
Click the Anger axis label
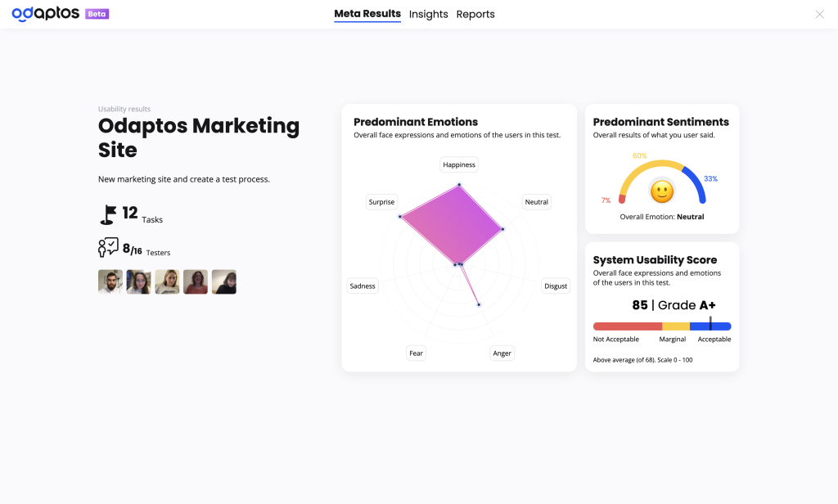502,353
